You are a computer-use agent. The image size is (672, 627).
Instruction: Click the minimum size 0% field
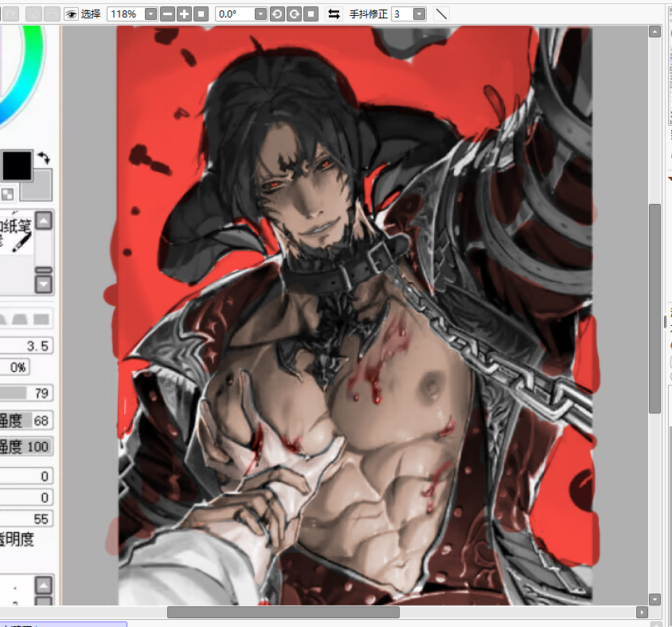click(14, 367)
